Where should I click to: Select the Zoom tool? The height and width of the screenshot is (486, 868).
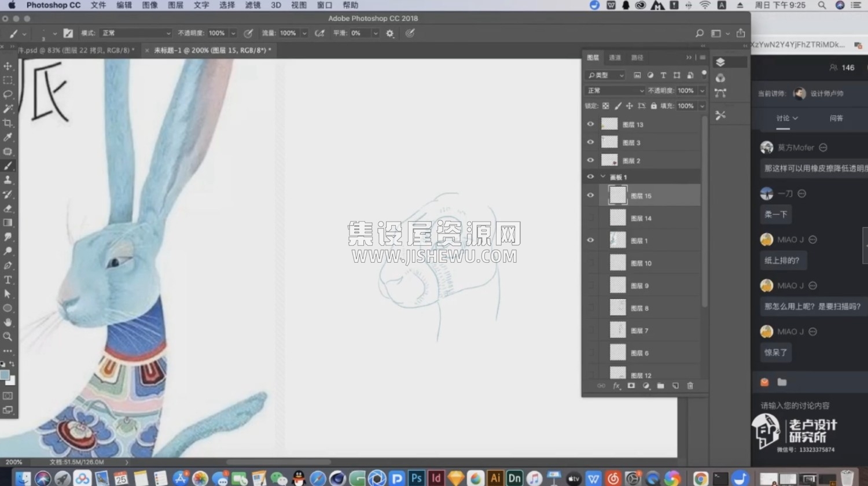coord(8,336)
